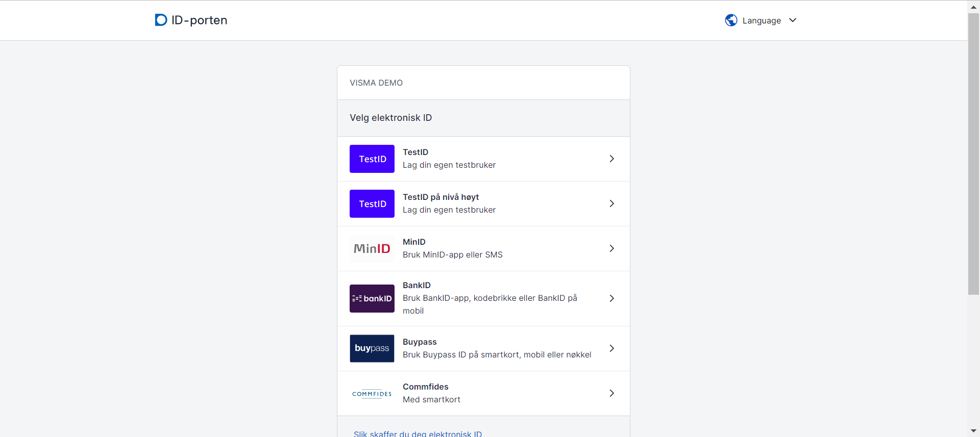Open 'Slik skaffer du deg elektronisk ID' link
Image resolution: width=980 pixels, height=437 pixels.
[418, 433]
